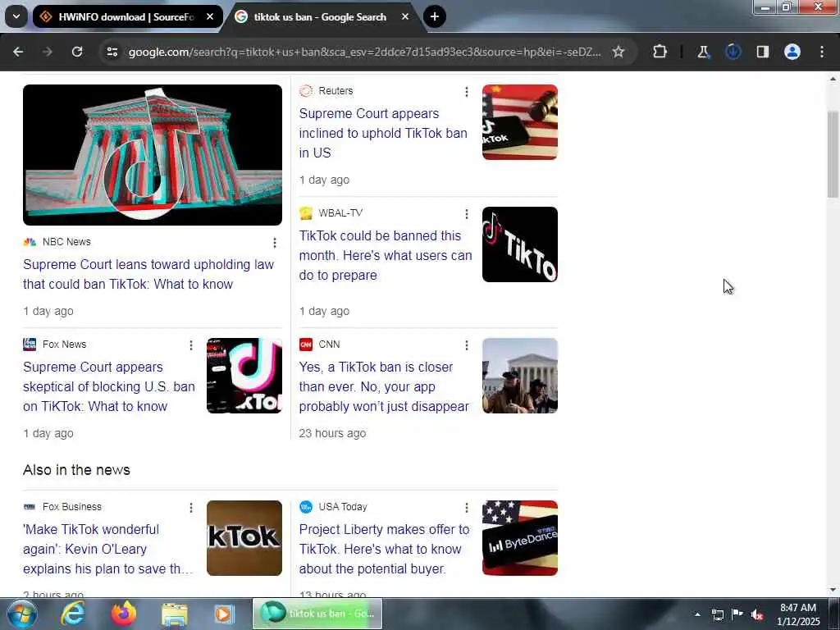Open NBC News Supreme Court leans toward upholding link
Image resolution: width=840 pixels, height=630 pixels.
[148, 274]
